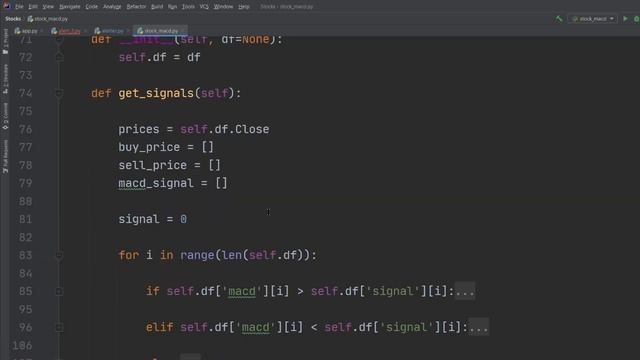Close the stock_macd.py editor tab

tap(183, 31)
